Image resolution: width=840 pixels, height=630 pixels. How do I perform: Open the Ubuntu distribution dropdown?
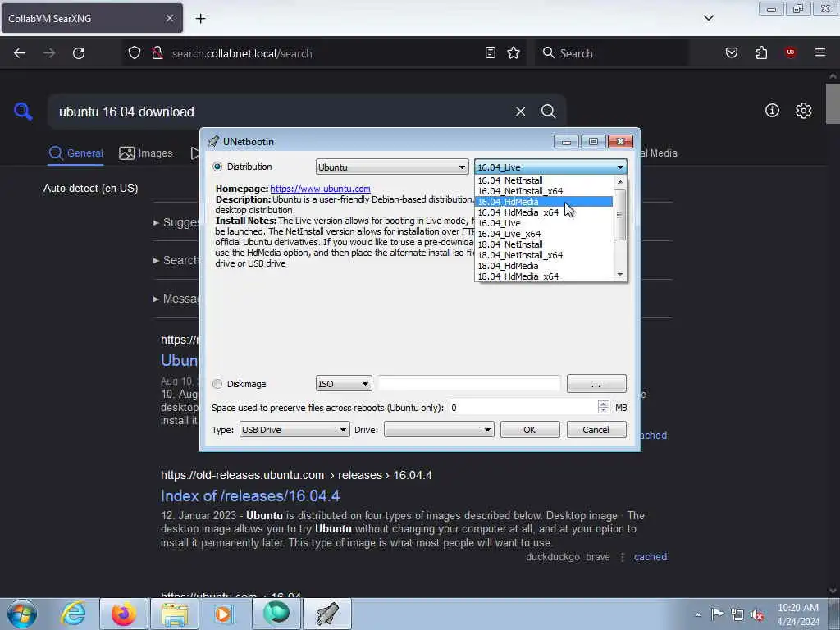tap(391, 167)
